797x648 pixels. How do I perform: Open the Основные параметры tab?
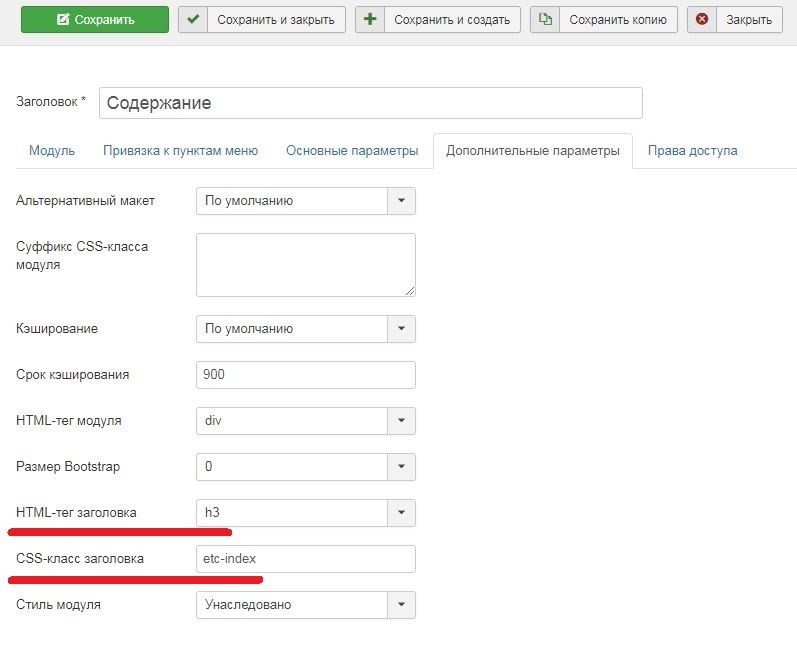tap(352, 151)
